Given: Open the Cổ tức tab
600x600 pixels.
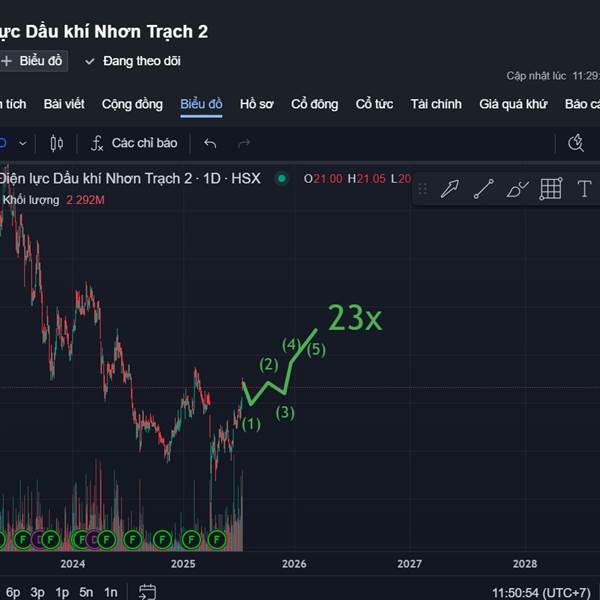Looking at the screenshot, I should click(x=374, y=104).
